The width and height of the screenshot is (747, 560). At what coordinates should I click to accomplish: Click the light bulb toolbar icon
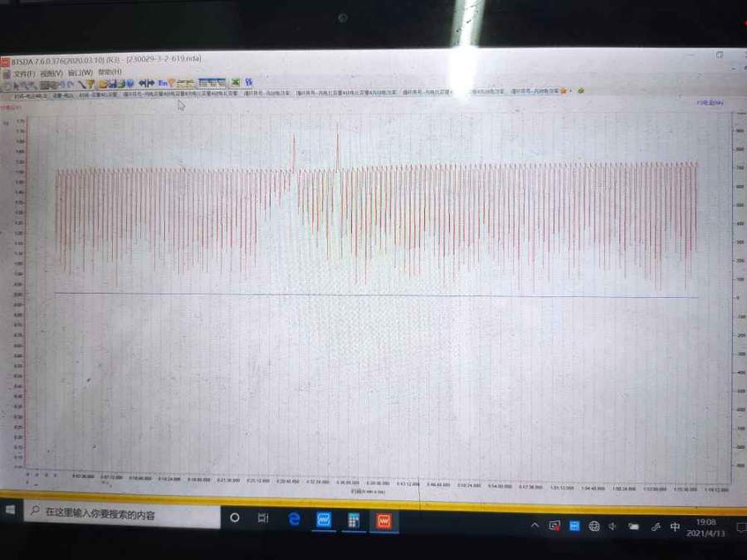[x=172, y=84]
